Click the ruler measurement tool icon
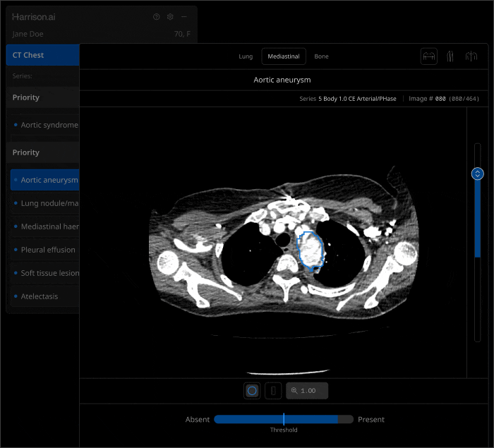 coord(273,391)
